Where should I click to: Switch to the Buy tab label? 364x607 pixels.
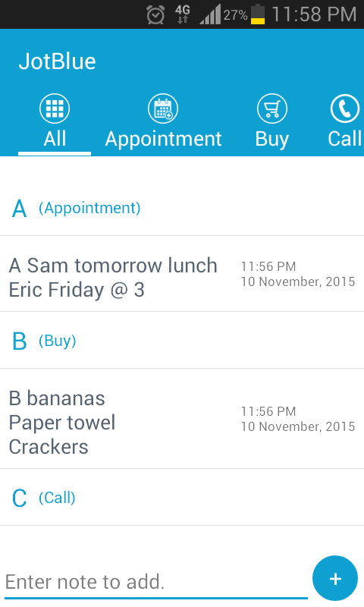point(272,139)
